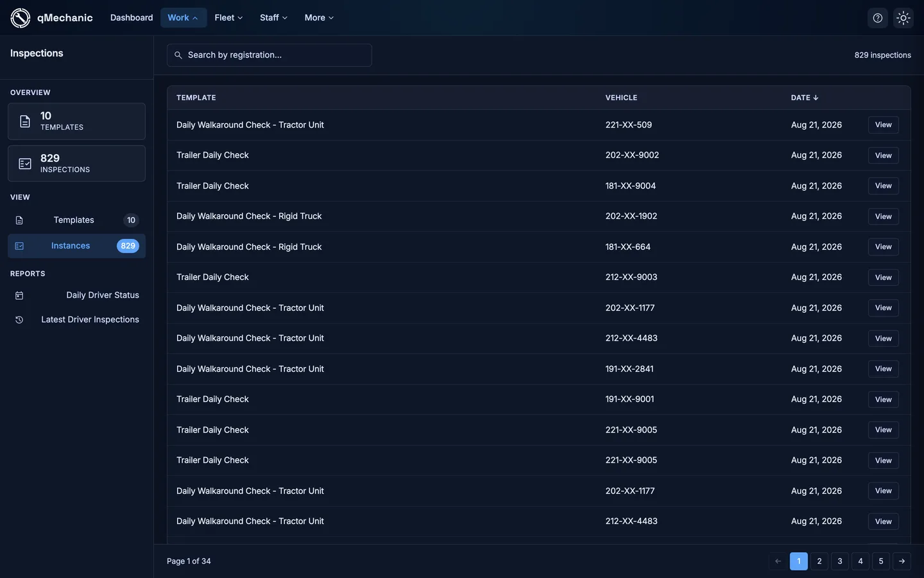View inspection for vehicle 191-XX-9001
This screenshot has width=924, height=578.
(x=883, y=399)
